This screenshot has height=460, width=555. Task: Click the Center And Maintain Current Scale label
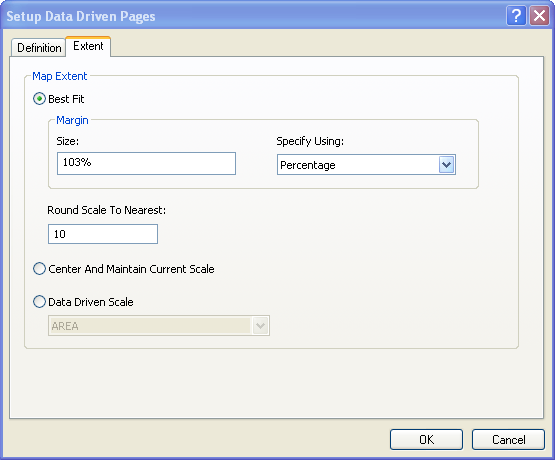[x=131, y=269]
